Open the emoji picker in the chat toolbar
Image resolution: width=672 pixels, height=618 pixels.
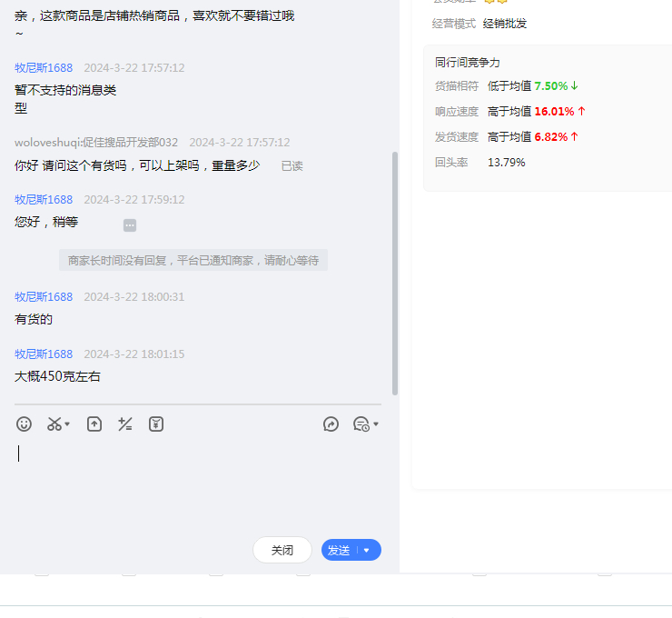point(25,424)
